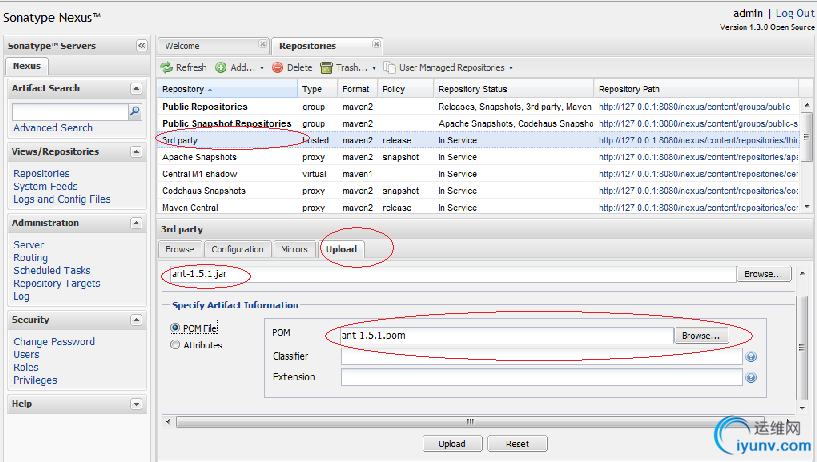The width and height of the screenshot is (817, 462).
Task: Open the Change Password link
Action: (x=54, y=342)
